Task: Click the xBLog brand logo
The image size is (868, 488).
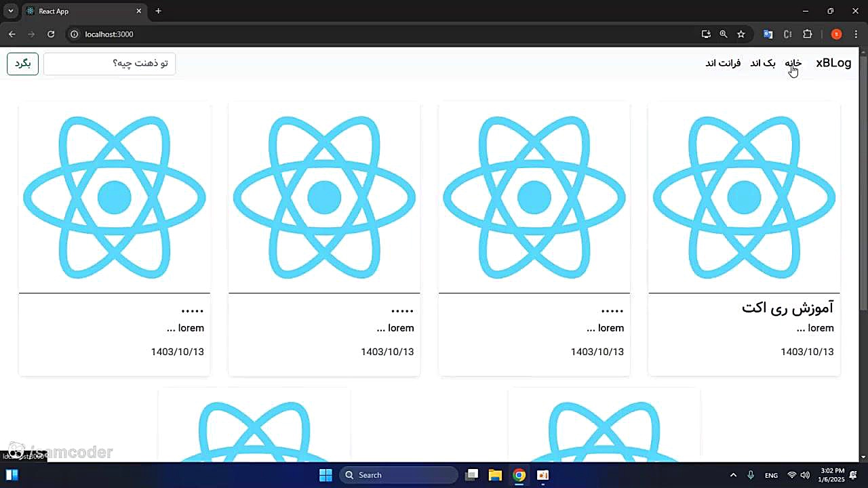Action: (833, 63)
